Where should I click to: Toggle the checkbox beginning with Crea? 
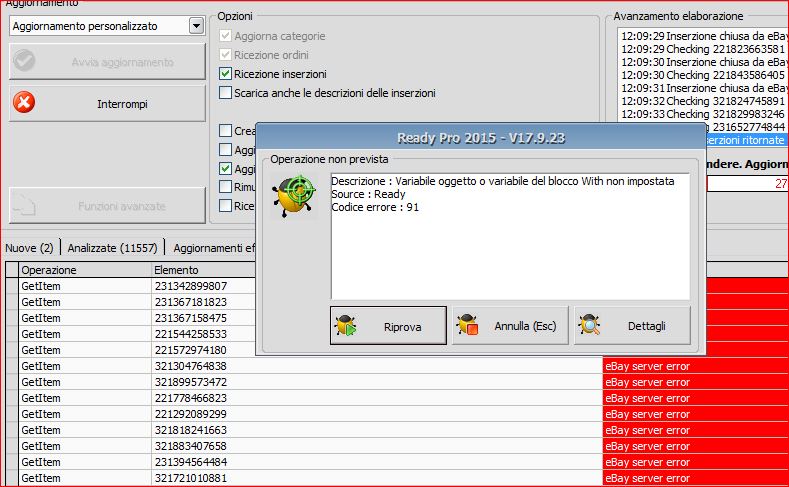click(x=225, y=131)
